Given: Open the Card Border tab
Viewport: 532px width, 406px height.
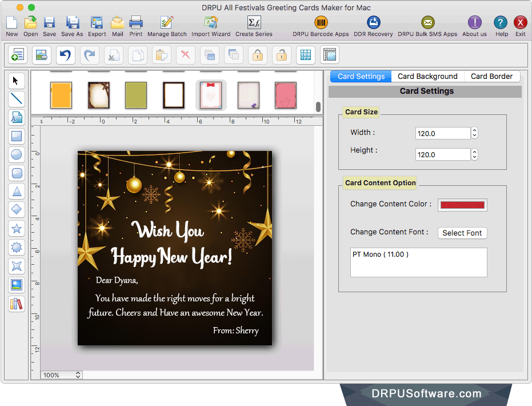Looking at the screenshot, I should (491, 76).
